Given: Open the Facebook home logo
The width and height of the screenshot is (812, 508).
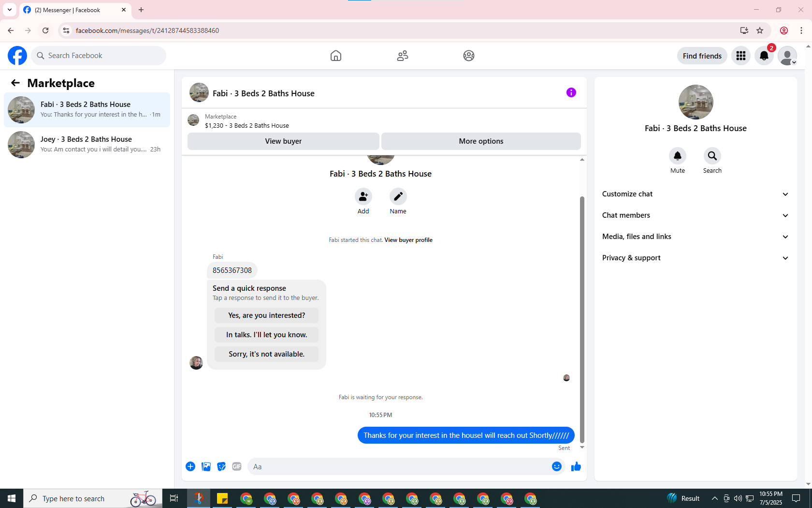Looking at the screenshot, I should click(17, 56).
